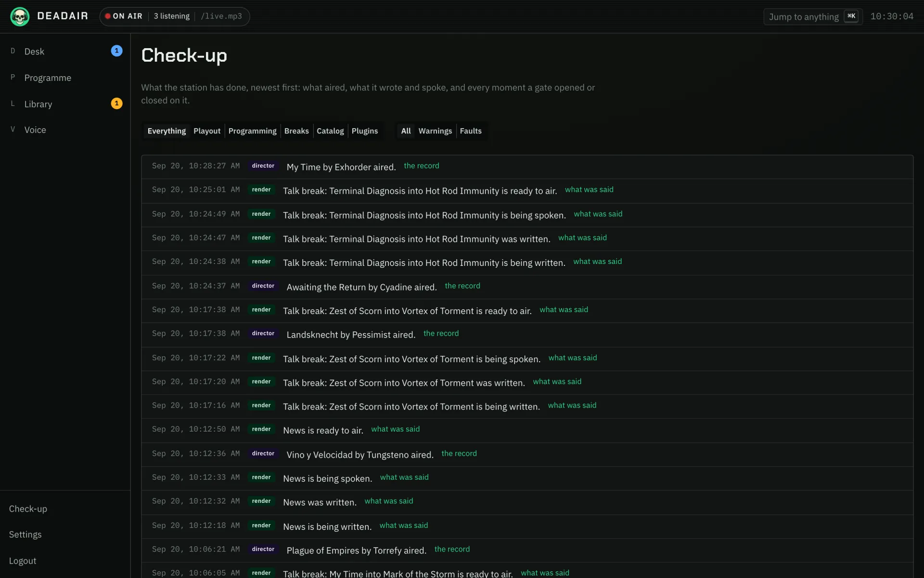Click the timestamp Sep 20, 10:28:27 AM
The image size is (924, 578).
[196, 166]
